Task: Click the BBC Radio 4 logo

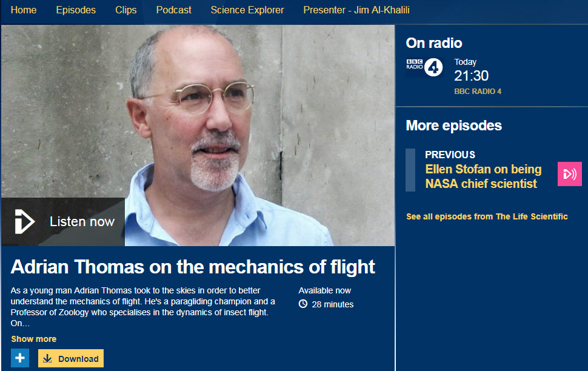Action: click(x=424, y=67)
